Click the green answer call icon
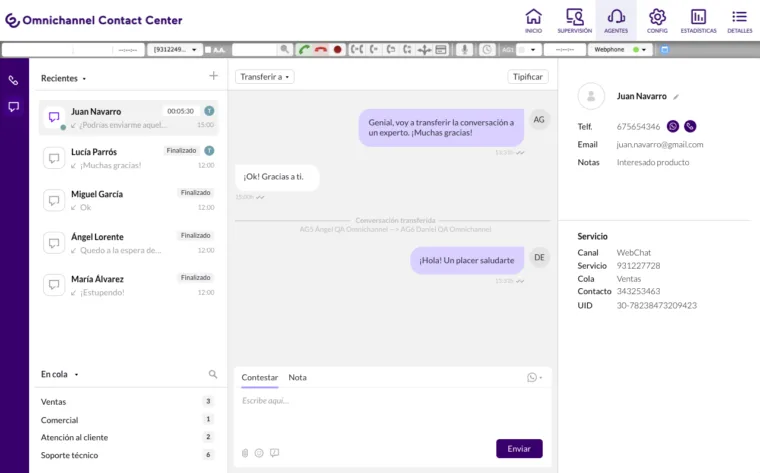Image resolution: width=760 pixels, height=473 pixels. (x=304, y=49)
